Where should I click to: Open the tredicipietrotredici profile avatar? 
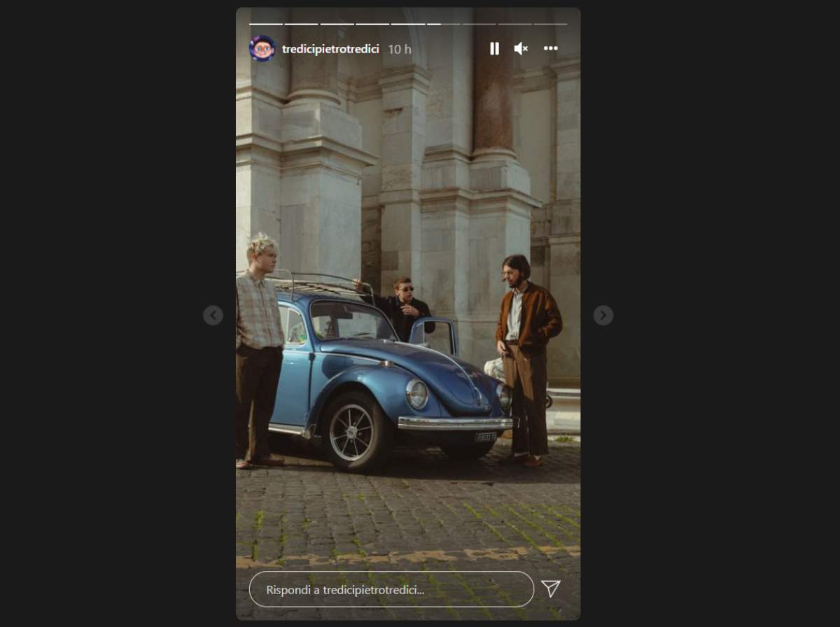pos(262,48)
